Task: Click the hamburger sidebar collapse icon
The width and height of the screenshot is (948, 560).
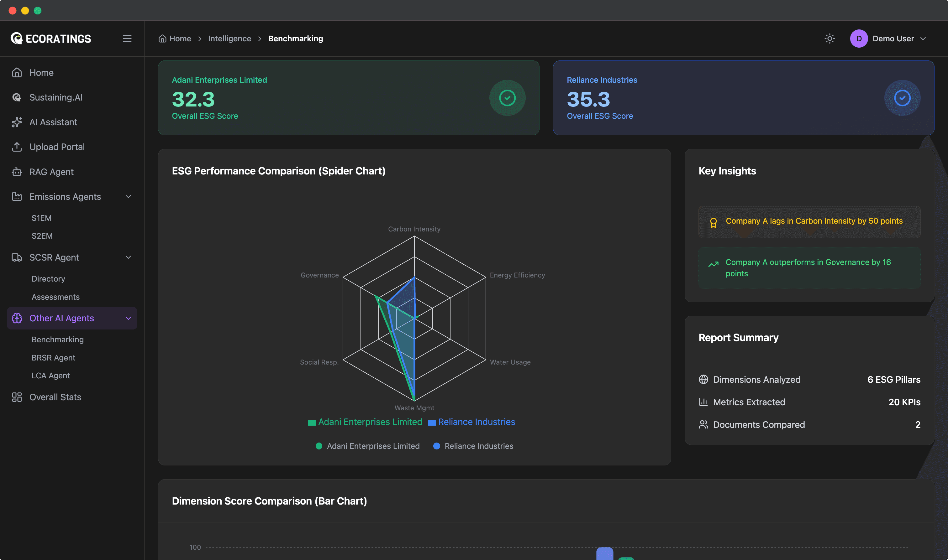Action: pos(127,39)
